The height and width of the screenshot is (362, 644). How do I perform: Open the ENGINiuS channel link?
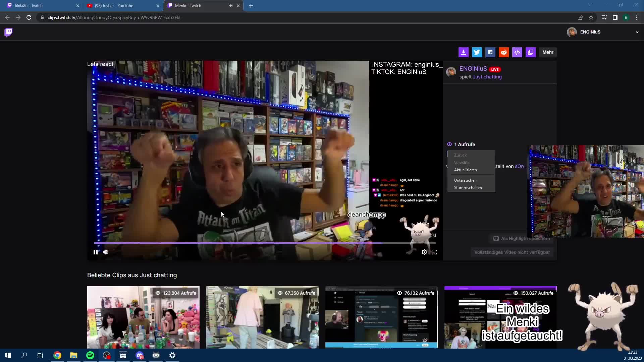(473, 69)
